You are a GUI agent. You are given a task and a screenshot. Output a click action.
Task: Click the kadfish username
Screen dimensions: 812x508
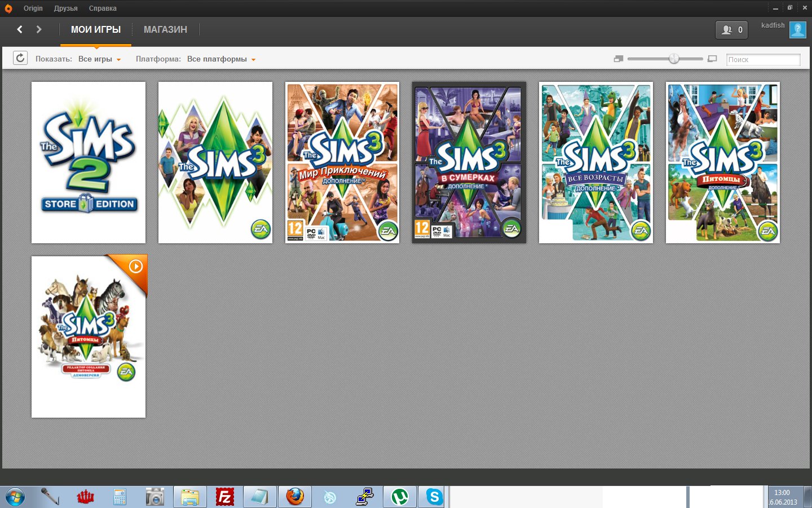click(773, 25)
